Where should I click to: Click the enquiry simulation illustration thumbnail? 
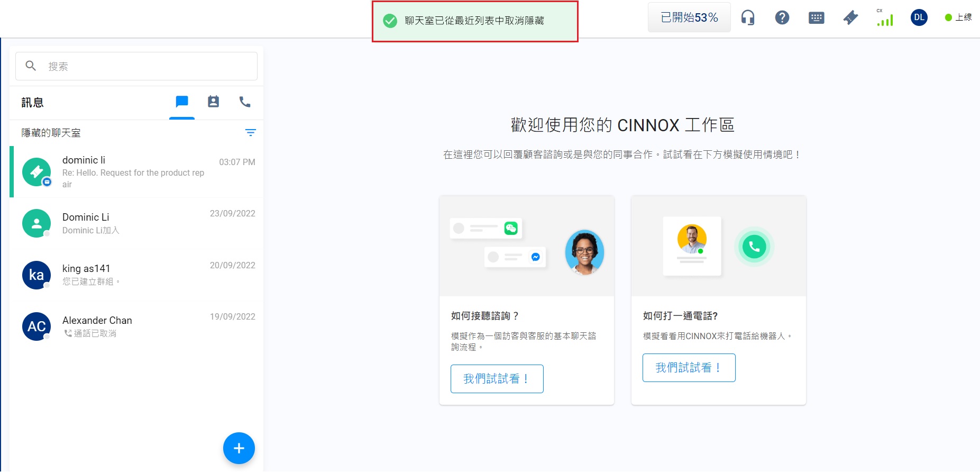point(527,246)
